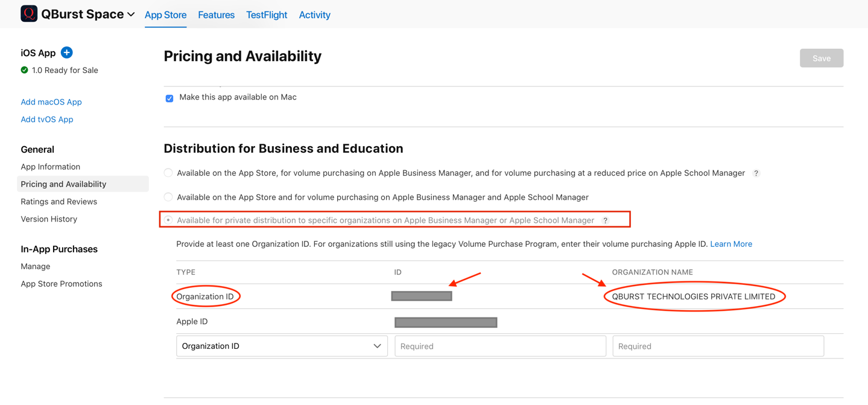Screen dimensions: 868x405
Task: Open the Organization ID type dropdown
Action: (x=282, y=346)
